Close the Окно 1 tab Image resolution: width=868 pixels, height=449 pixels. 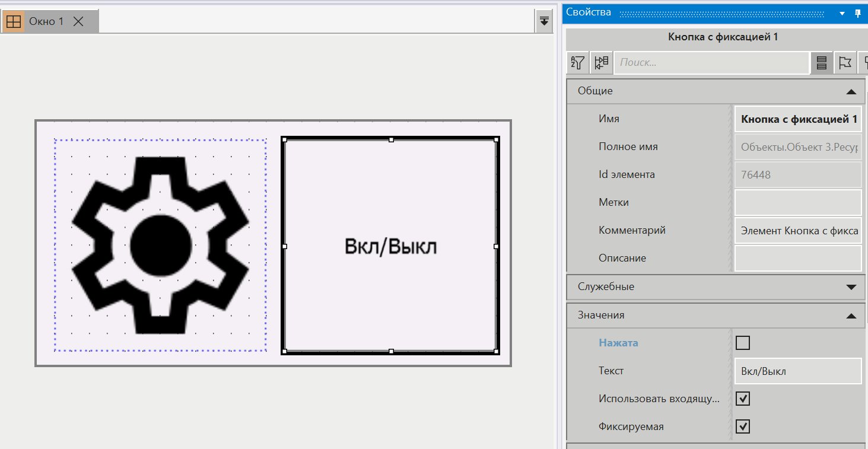pos(78,22)
